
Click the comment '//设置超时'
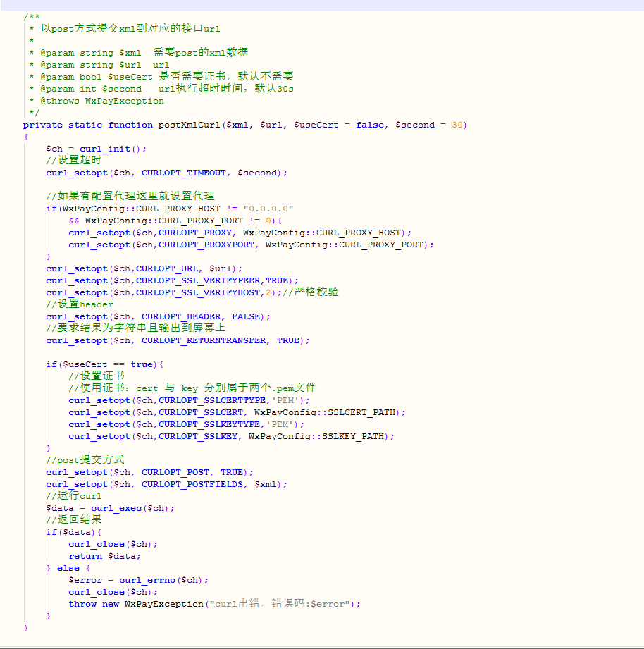coord(74,161)
